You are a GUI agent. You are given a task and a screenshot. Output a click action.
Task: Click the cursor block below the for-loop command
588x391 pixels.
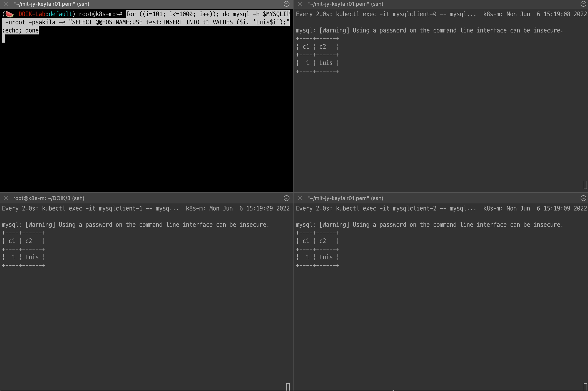pos(4,39)
